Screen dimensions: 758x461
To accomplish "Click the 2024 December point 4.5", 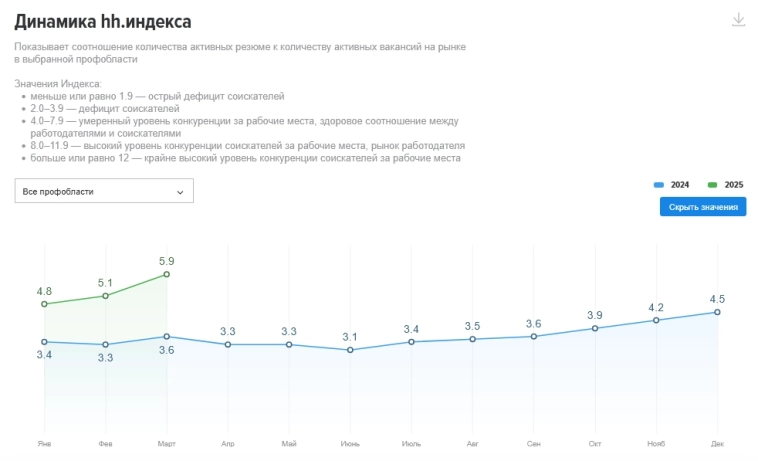I will [717, 312].
